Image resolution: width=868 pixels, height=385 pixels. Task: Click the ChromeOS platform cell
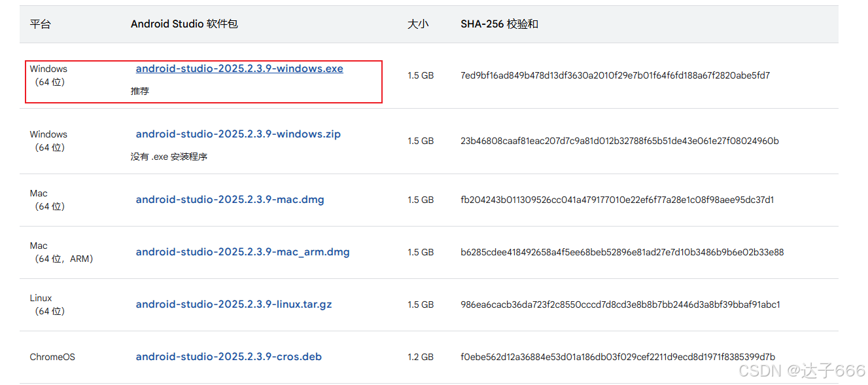52,357
